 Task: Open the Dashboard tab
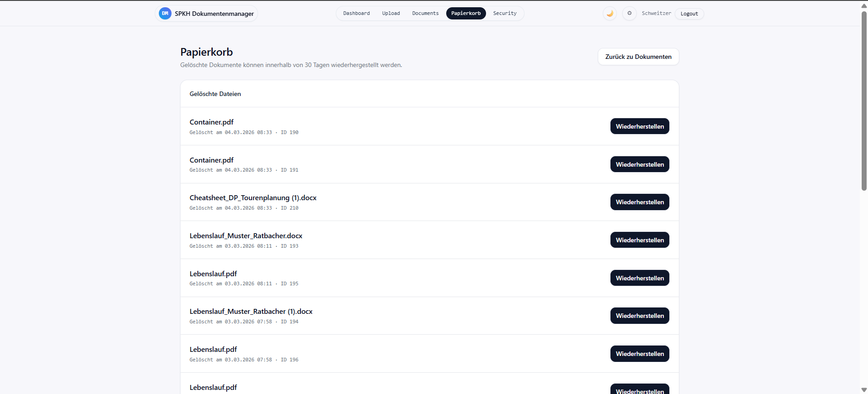coord(356,14)
